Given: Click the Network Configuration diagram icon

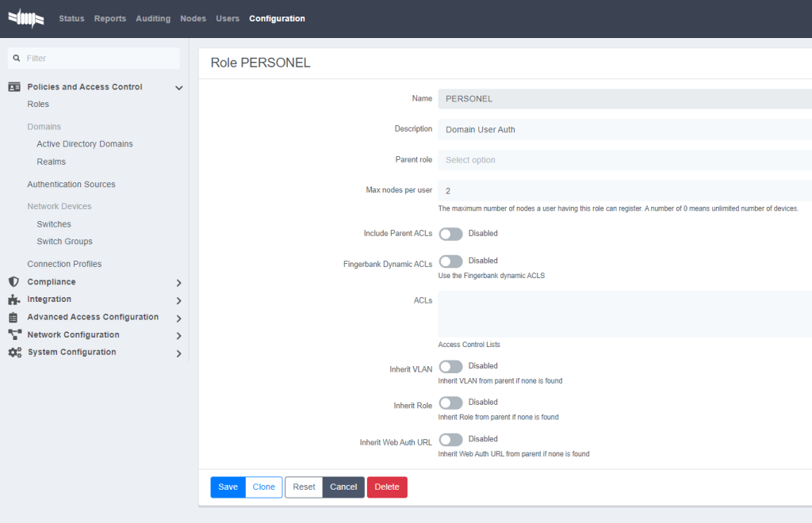Looking at the screenshot, I should (x=14, y=335).
